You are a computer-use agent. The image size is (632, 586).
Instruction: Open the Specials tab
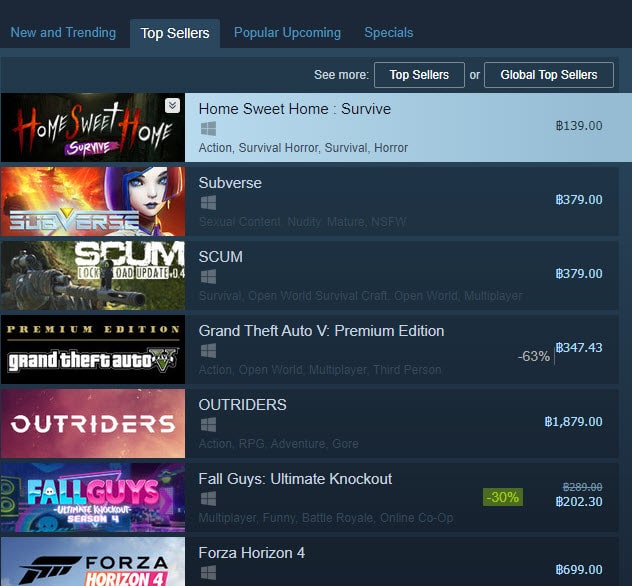click(389, 33)
